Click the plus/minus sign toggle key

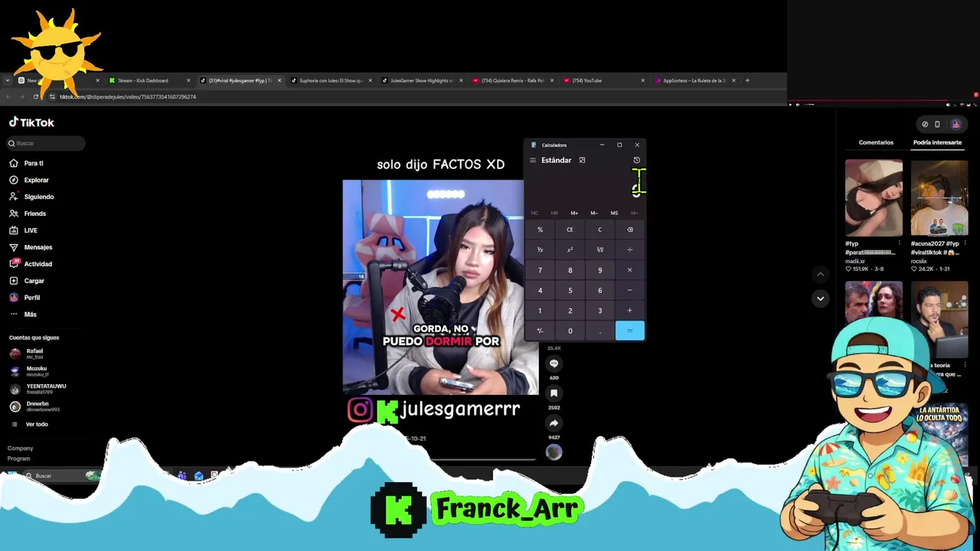click(540, 331)
